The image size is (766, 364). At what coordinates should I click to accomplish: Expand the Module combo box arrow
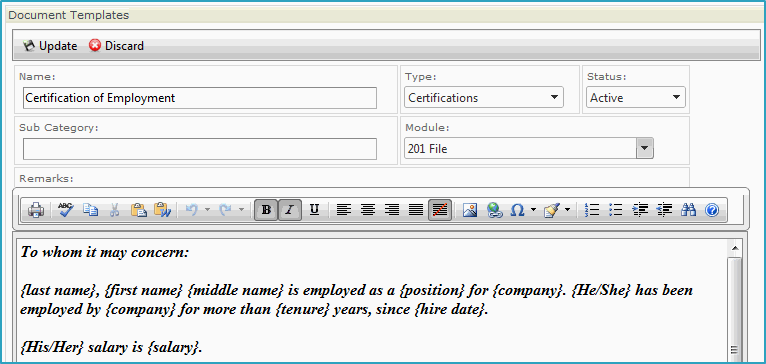645,148
